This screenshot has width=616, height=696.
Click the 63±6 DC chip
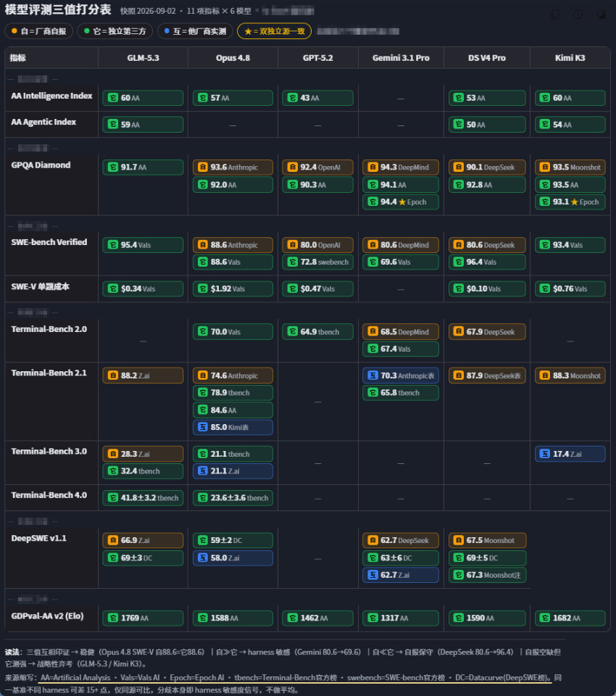coord(401,558)
